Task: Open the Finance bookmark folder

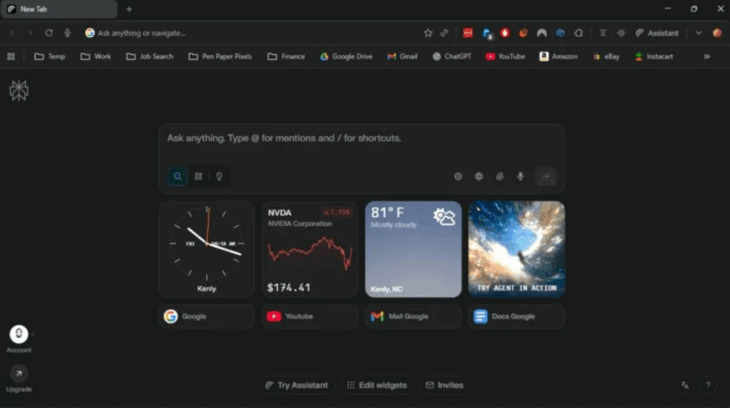Action: pos(286,57)
